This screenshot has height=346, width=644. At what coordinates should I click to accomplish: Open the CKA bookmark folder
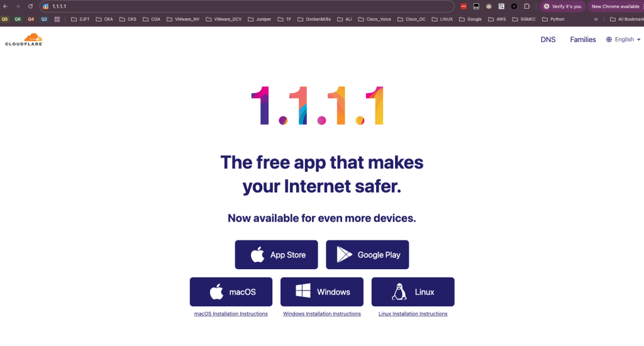[104, 20]
